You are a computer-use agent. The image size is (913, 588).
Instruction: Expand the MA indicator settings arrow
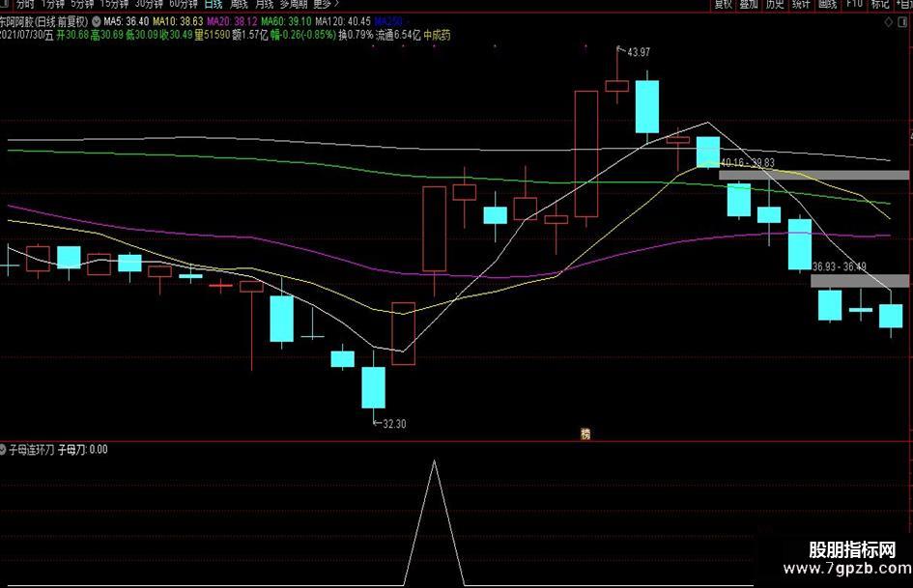(96, 21)
